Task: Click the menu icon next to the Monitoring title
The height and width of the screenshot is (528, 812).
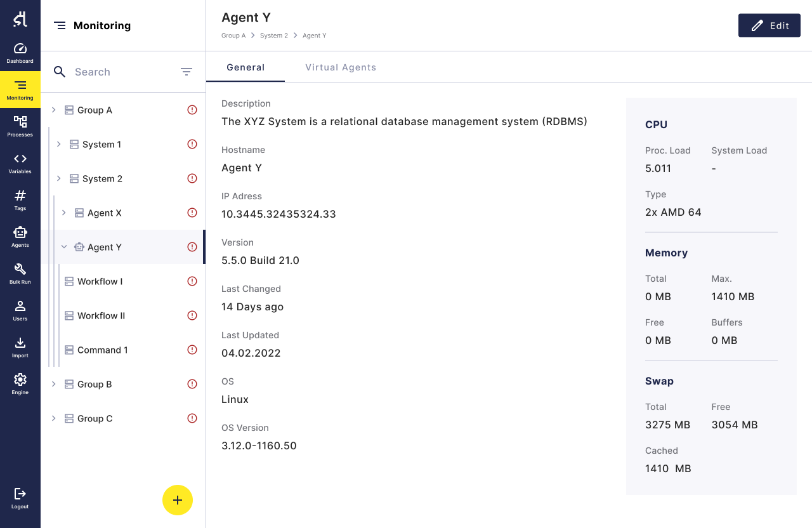Action: (x=60, y=25)
